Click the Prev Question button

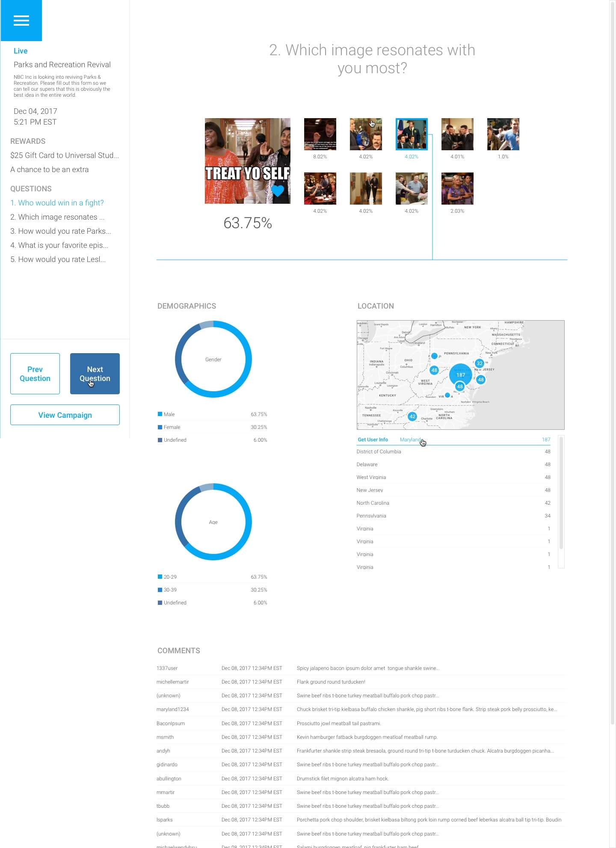pyautogui.click(x=35, y=374)
